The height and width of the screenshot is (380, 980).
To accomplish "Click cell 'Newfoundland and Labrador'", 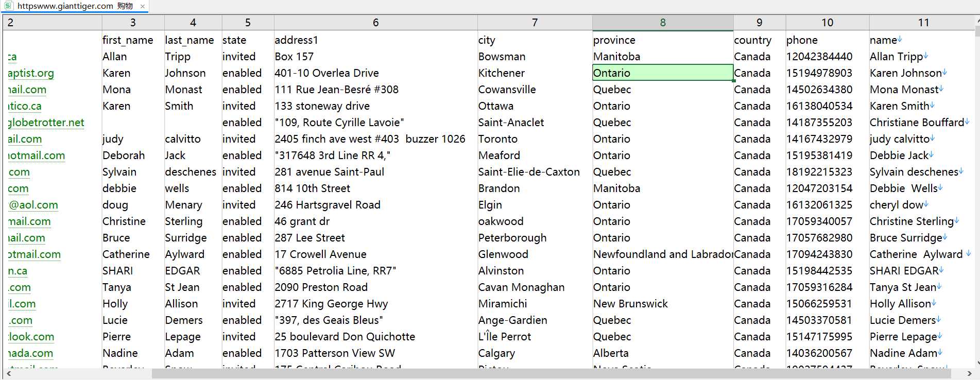I will pyautogui.click(x=663, y=254).
